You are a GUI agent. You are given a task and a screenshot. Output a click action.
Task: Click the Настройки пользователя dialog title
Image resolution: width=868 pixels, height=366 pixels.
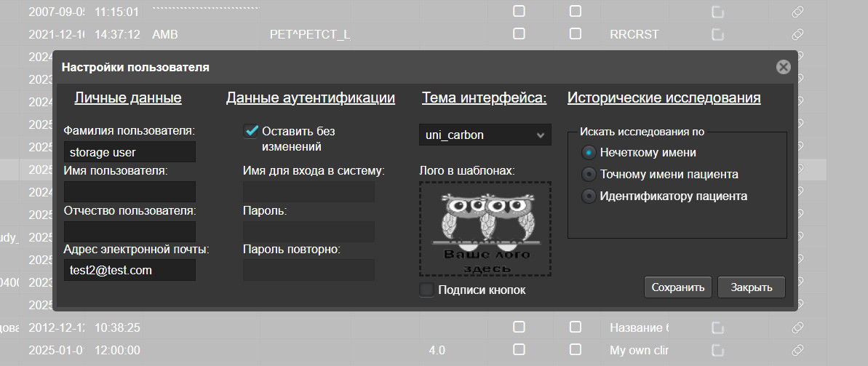pos(135,68)
